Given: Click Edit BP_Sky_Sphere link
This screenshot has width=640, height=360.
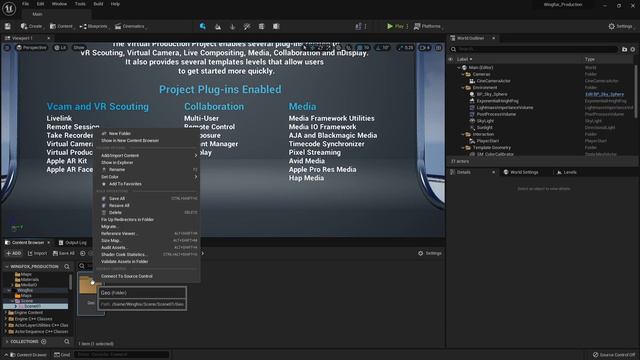Looking at the screenshot, I should 604,94.
